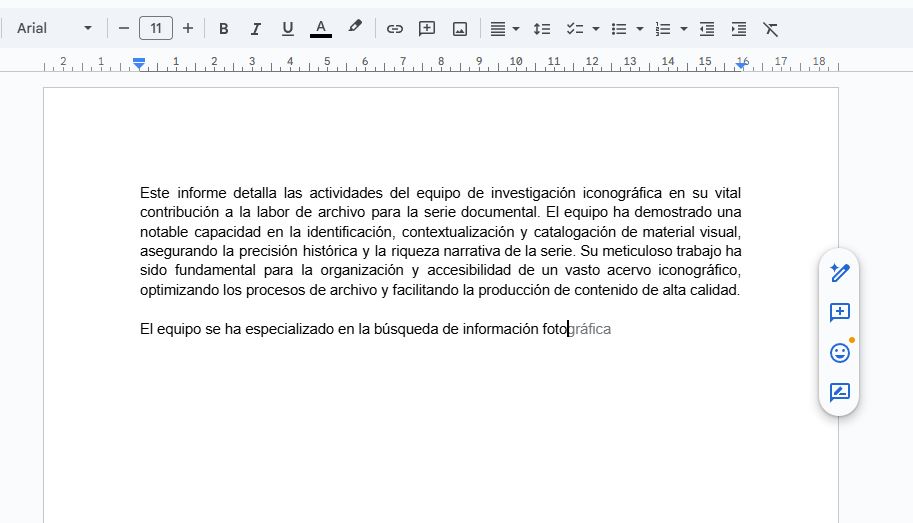The image size is (913, 523).
Task: Click the decrease indent icon
Action: 707,29
